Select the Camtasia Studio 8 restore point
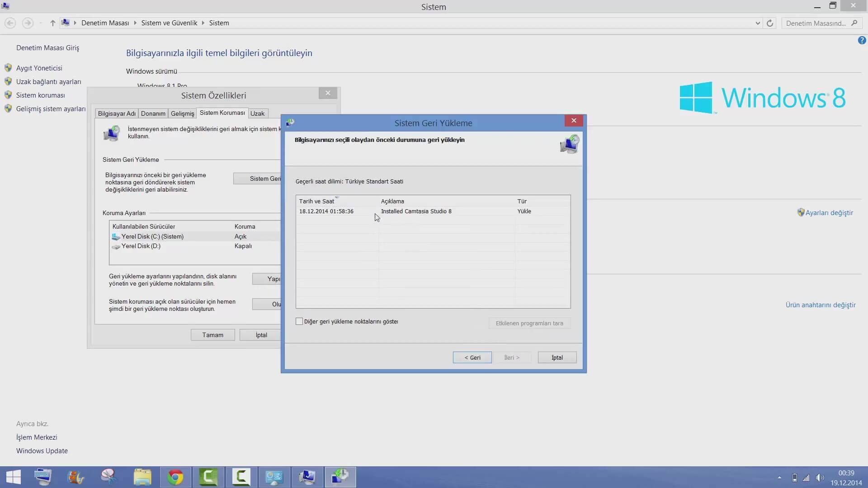The width and height of the screenshot is (868, 488). pos(416,211)
